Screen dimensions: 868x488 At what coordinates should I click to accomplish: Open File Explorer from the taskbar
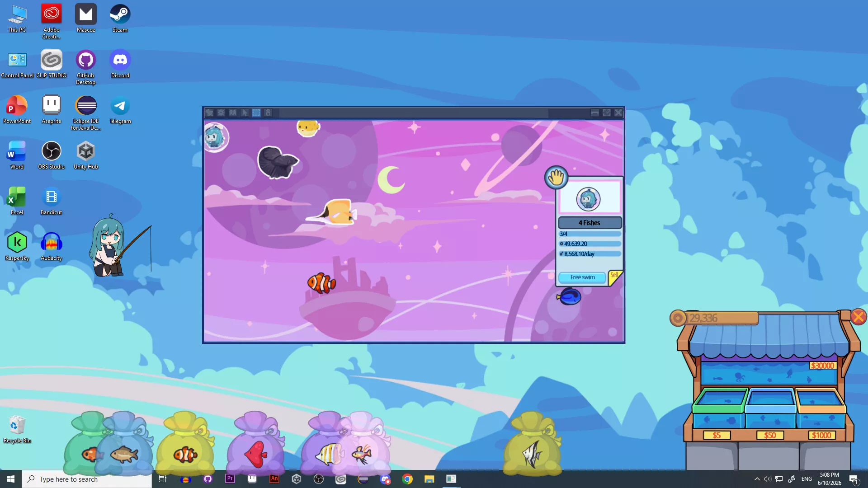(x=429, y=479)
